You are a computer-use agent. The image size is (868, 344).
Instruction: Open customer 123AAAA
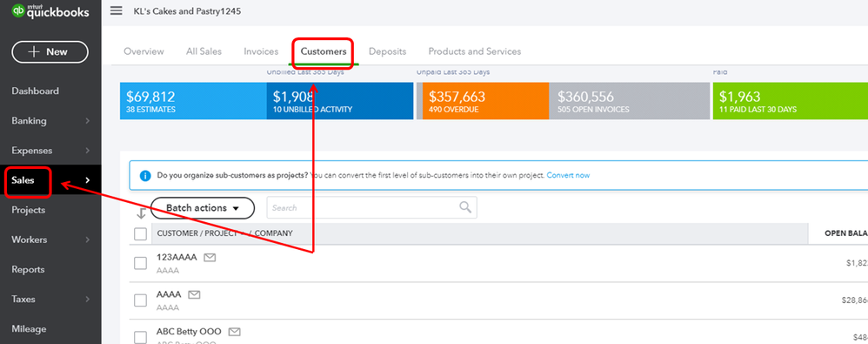pos(176,257)
